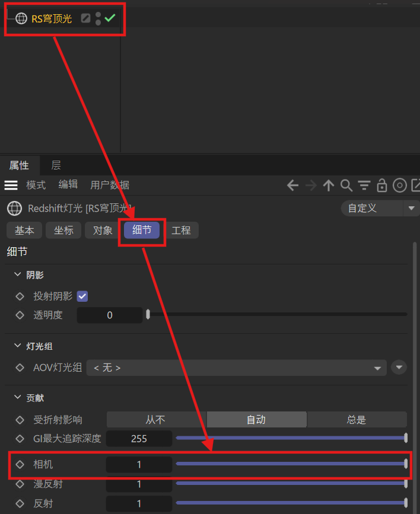Select the 对象 tab
Screen dimensions: 420x514
coord(103,230)
